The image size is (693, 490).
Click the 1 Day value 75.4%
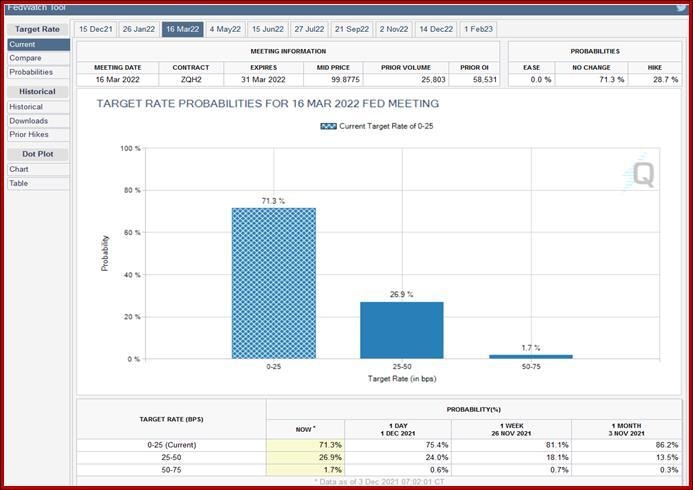pyautogui.click(x=437, y=445)
